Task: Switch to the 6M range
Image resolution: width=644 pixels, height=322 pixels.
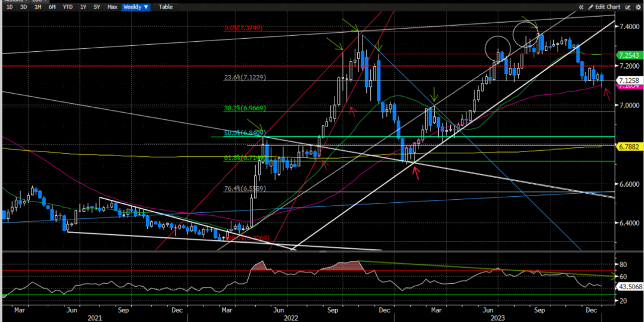Action: coord(52,7)
